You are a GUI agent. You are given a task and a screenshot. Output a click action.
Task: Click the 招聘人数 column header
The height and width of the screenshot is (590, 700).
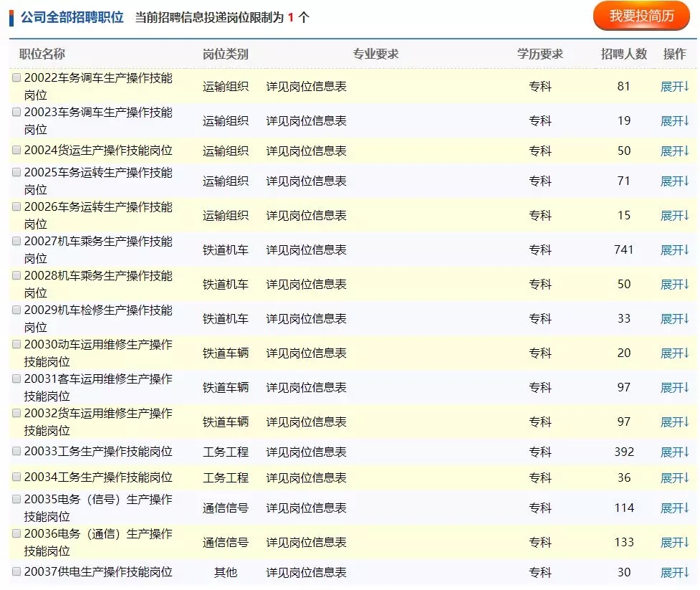point(623,54)
